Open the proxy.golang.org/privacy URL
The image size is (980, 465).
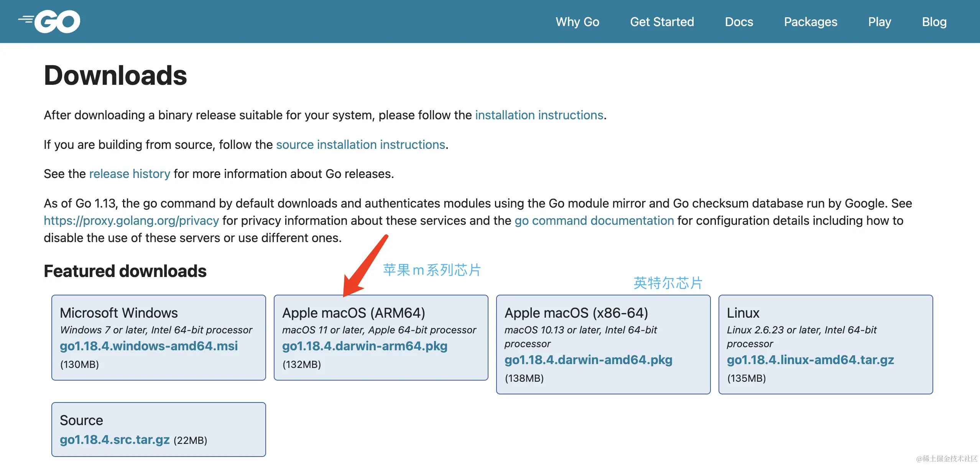[x=131, y=221]
